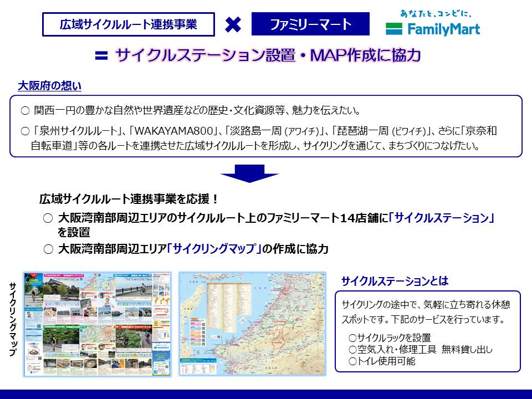Click the blue 「サイクリングマップ」 text

coord(214,249)
